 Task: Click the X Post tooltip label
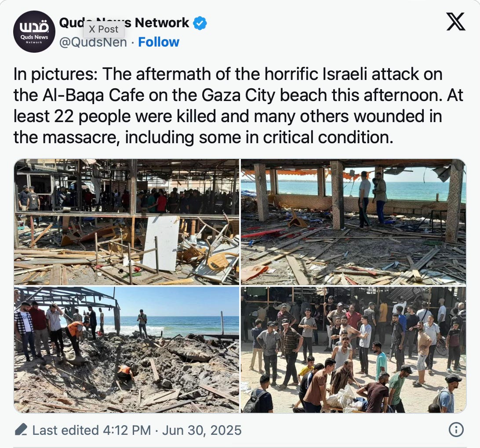click(103, 29)
